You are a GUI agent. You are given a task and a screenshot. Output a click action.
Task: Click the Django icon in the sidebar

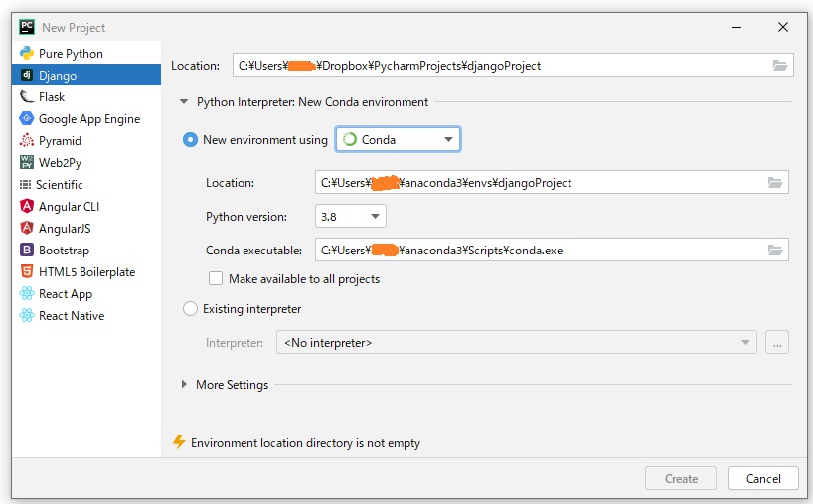point(27,75)
